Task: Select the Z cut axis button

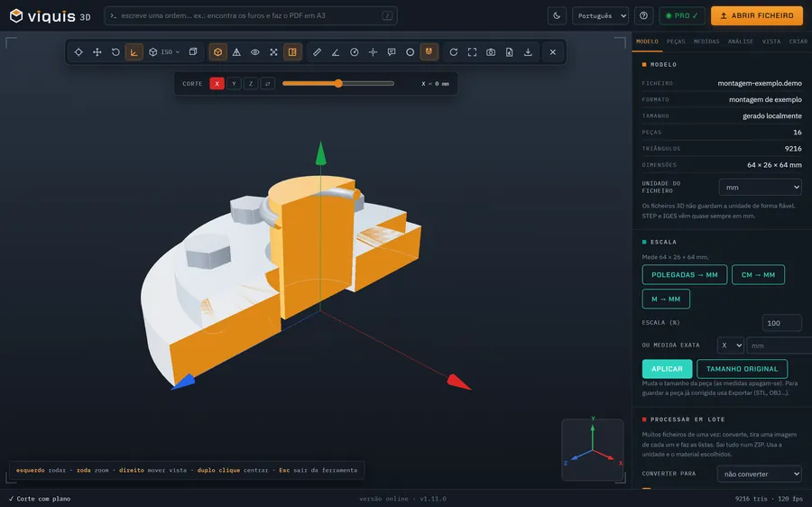Action: tap(251, 83)
